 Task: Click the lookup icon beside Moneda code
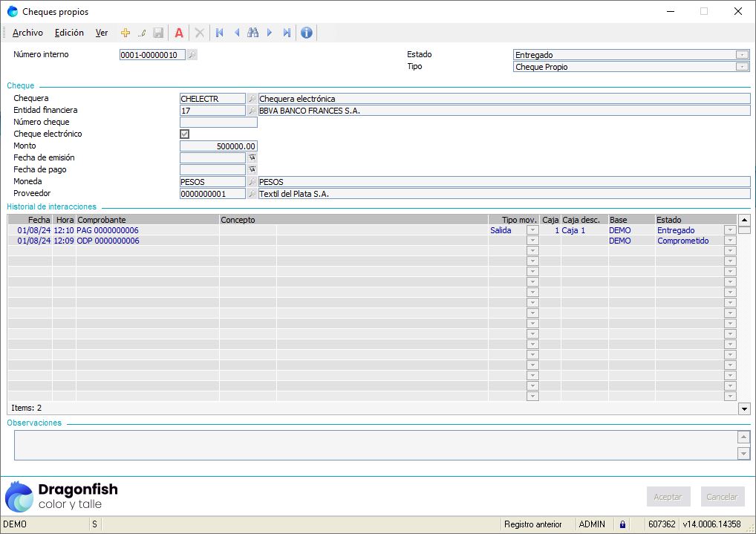pyautogui.click(x=252, y=182)
